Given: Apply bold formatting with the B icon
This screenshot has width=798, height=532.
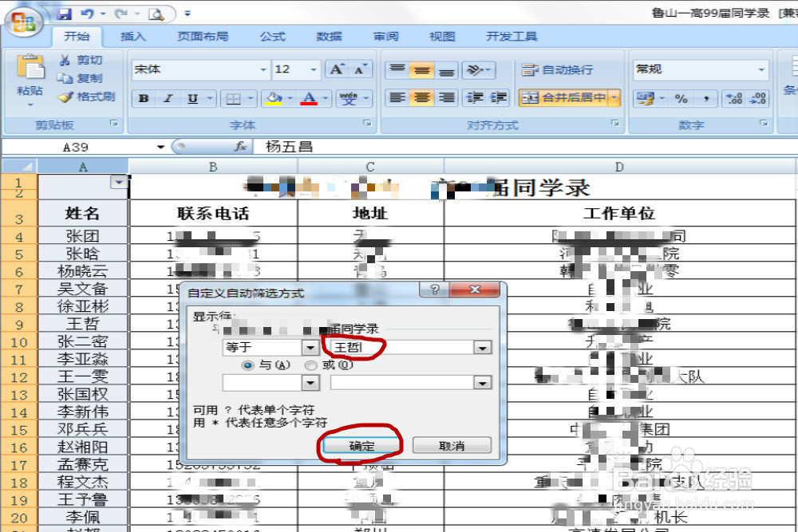Looking at the screenshot, I should [x=144, y=98].
